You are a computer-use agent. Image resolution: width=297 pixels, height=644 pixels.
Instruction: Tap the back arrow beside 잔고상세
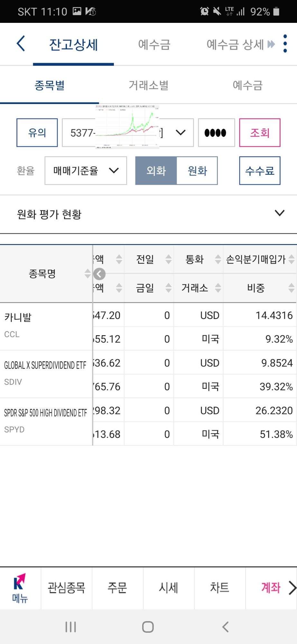(x=21, y=44)
